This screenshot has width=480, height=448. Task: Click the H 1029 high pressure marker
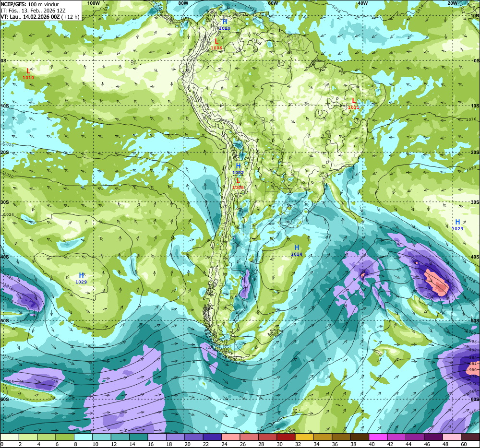[x=81, y=278]
